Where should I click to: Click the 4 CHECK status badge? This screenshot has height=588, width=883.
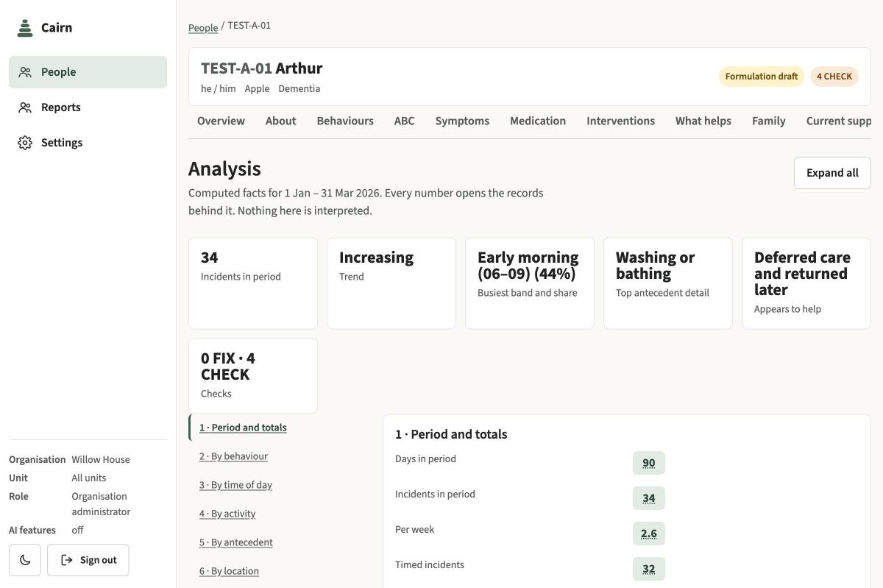(x=834, y=77)
